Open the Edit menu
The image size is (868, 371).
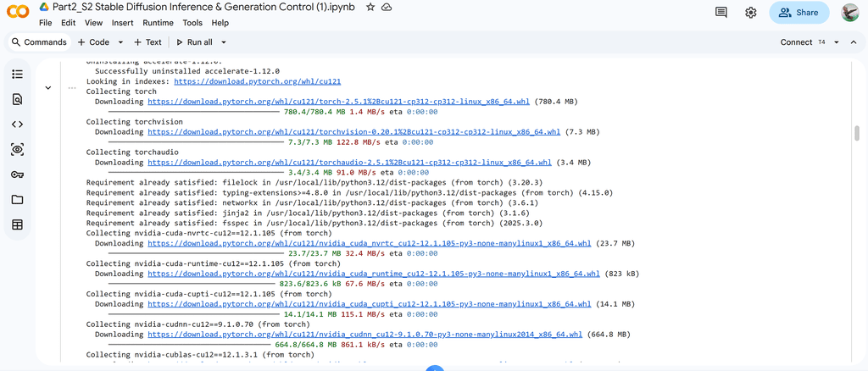click(68, 23)
